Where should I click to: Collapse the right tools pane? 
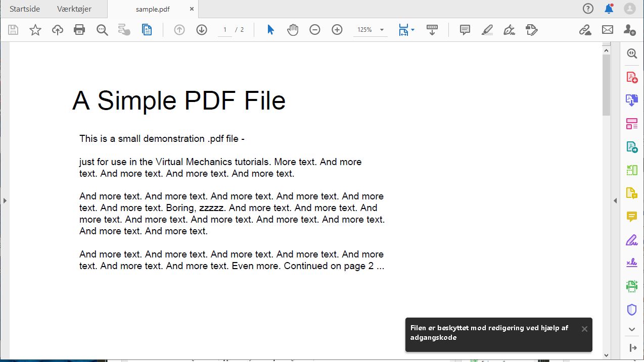pyautogui.click(x=632, y=348)
